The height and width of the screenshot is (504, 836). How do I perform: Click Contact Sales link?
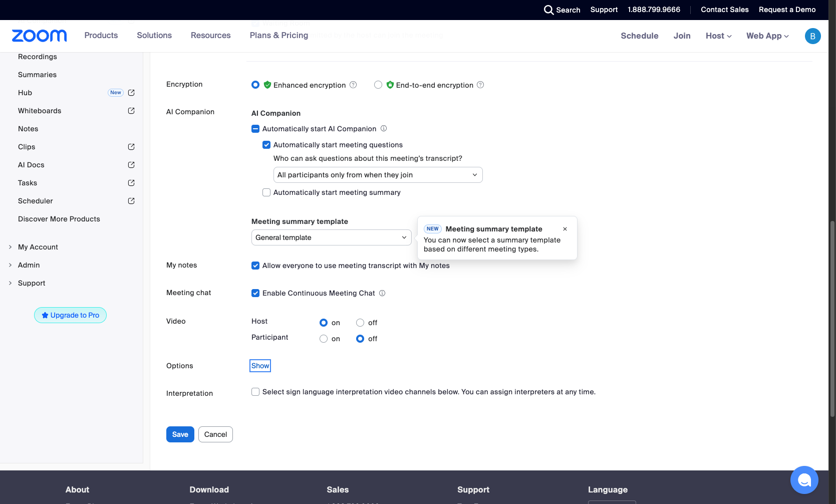tap(724, 10)
